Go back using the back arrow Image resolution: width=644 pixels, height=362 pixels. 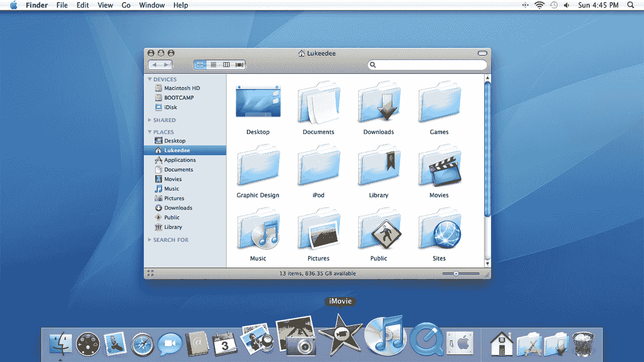154,65
